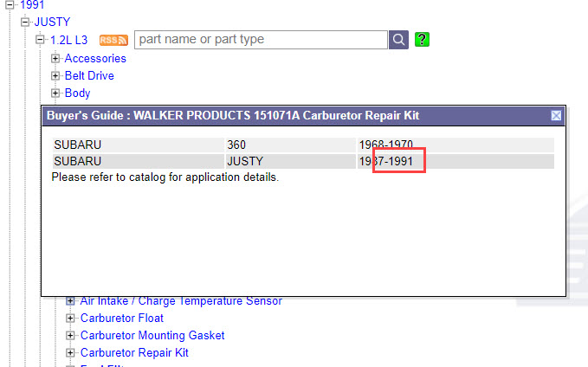
Task: Select the 360 model cell
Action: tap(290, 145)
